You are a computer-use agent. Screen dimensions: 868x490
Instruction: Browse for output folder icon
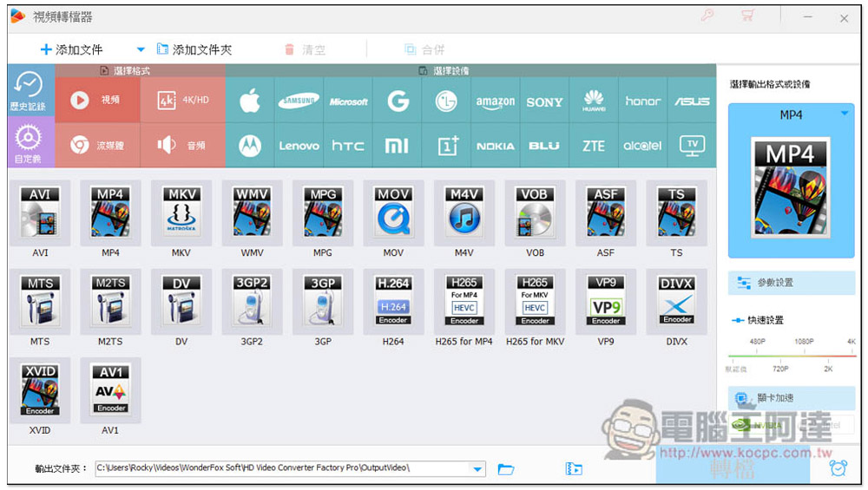(506, 469)
